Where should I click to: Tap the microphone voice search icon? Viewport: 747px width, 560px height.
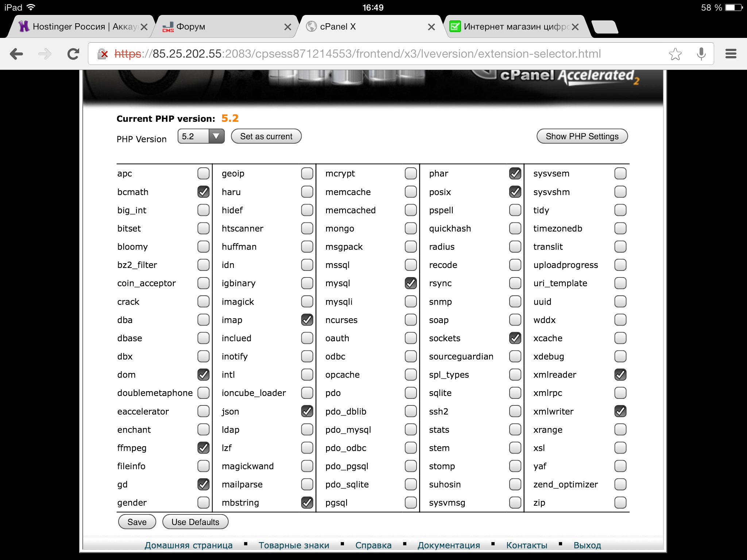701,54
